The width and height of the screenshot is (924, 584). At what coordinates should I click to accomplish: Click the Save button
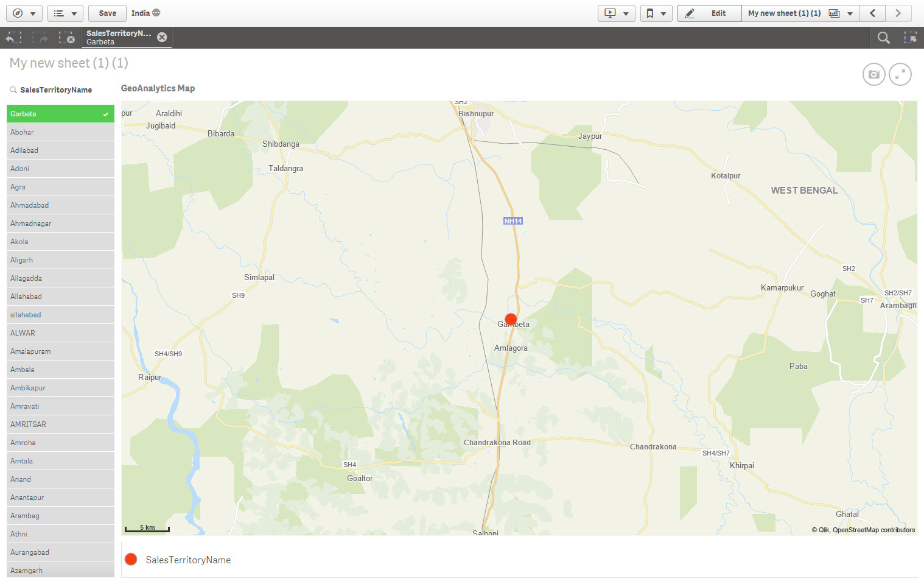(107, 13)
